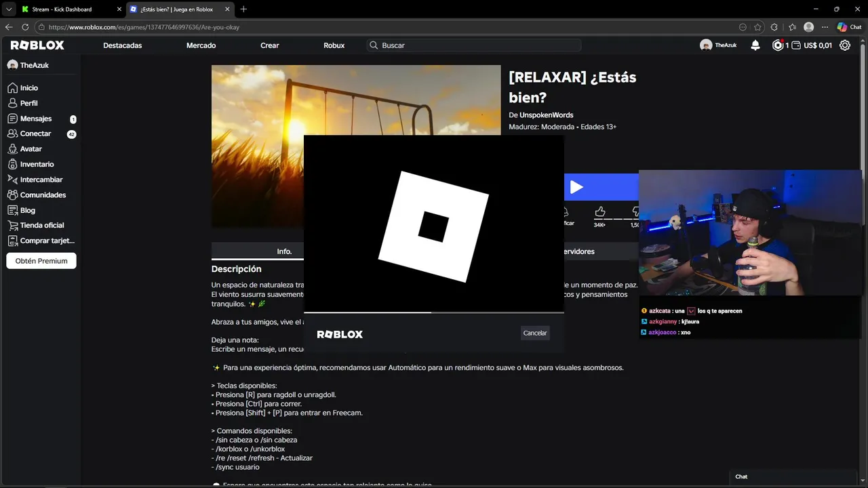Open the UnspokenWords creator link
The image size is (868, 488).
pos(547,115)
